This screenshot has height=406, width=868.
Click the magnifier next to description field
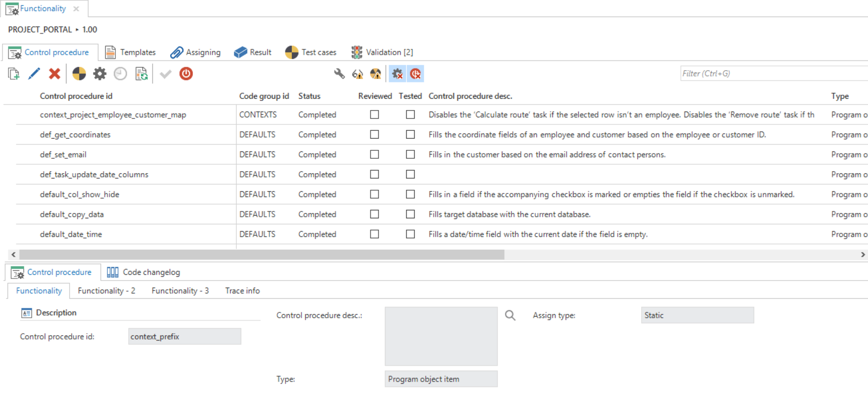[510, 316]
